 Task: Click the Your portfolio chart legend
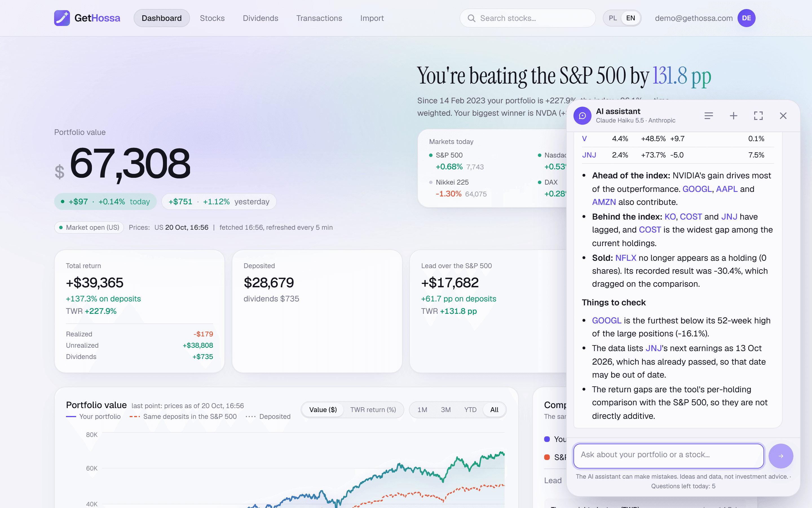coord(93,417)
